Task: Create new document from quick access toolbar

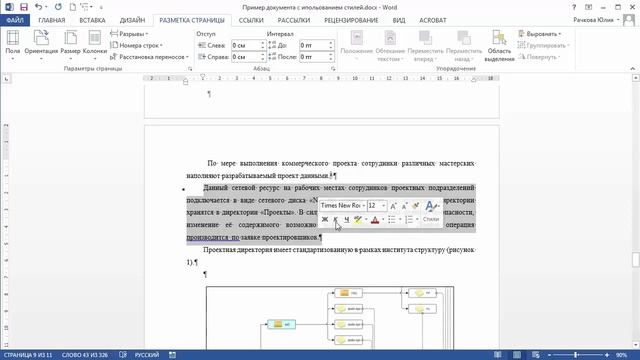Action: click(x=72, y=7)
